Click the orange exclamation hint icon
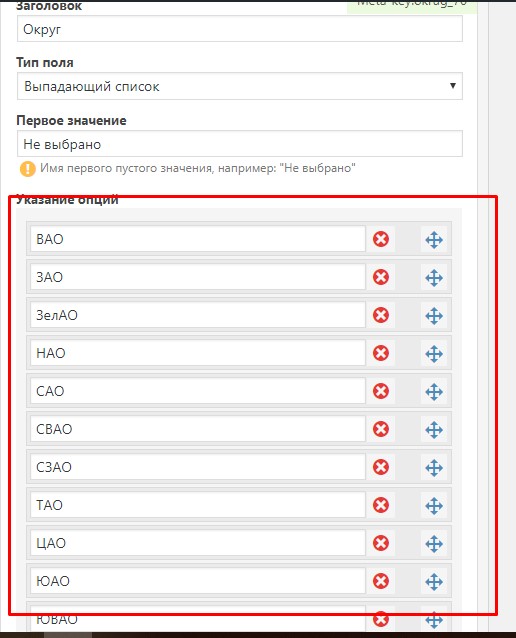This screenshot has height=638, width=516. point(28,168)
